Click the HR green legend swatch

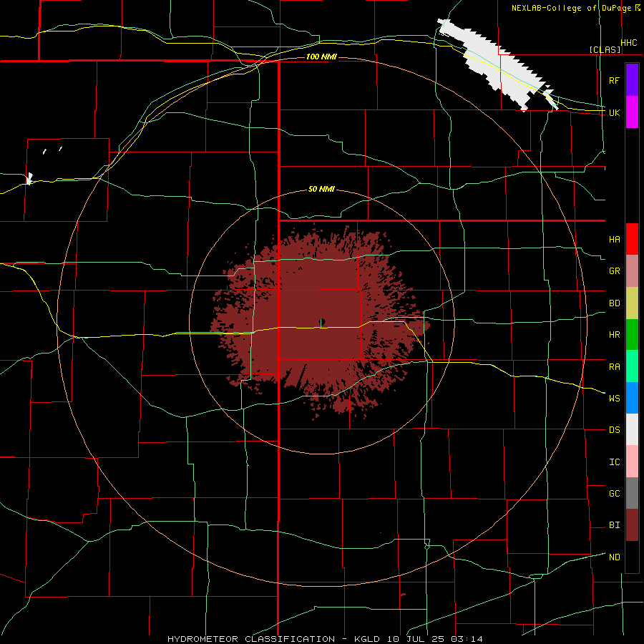(632, 334)
